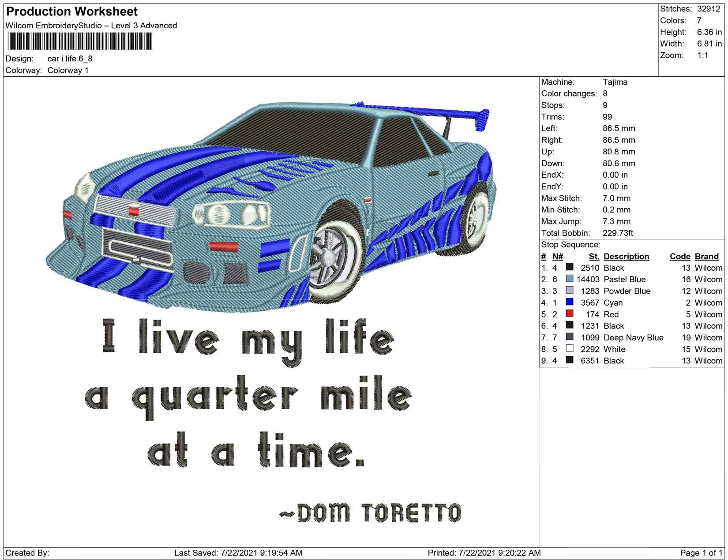Click the black swatch in stop sequence row 1

click(570, 267)
